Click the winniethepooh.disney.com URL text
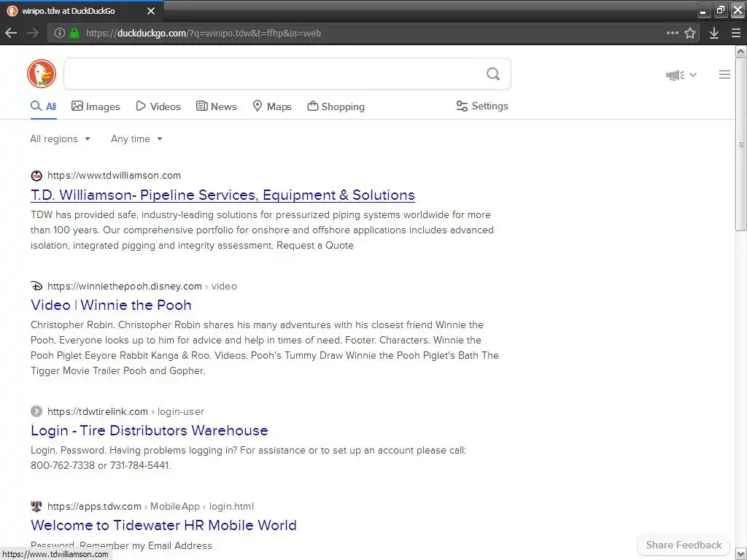This screenshot has height=560, width=747. (x=124, y=286)
